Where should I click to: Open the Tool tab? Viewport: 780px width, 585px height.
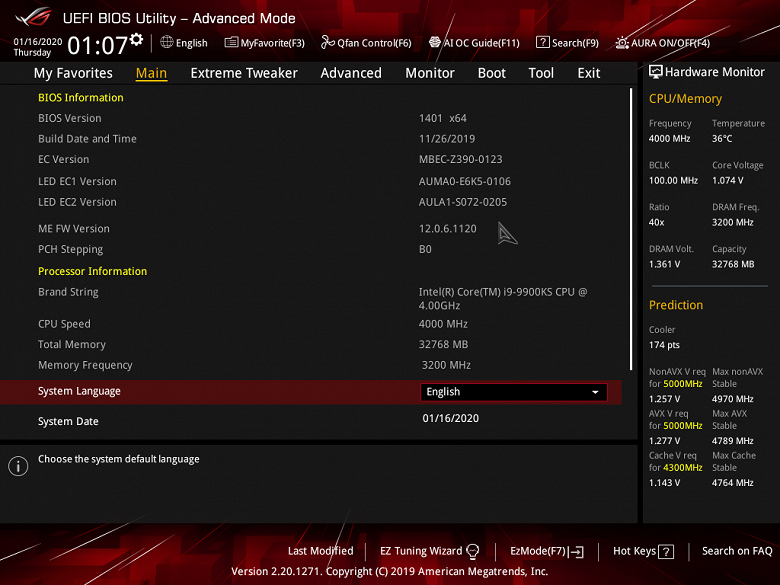coord(541,73)
